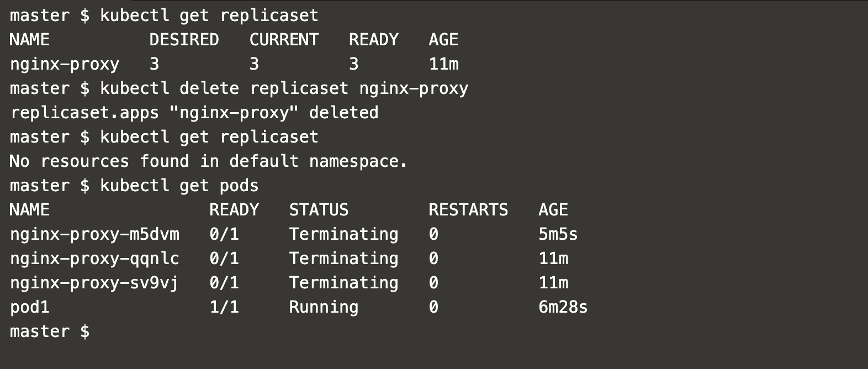Click the nginx-proxy-qqnlc pod name
The width and height of the screenshot is (868, 369).
point(94,259)
